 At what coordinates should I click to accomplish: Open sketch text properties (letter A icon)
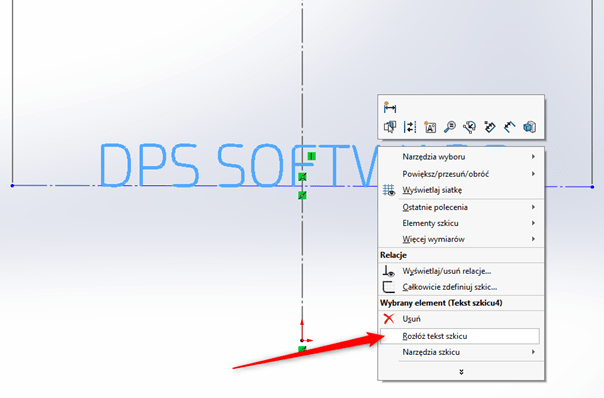[430, 127]
